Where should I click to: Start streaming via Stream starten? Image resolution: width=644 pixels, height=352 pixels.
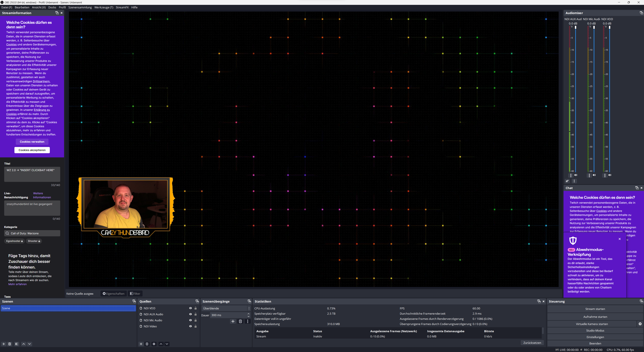tap(595, 309)
